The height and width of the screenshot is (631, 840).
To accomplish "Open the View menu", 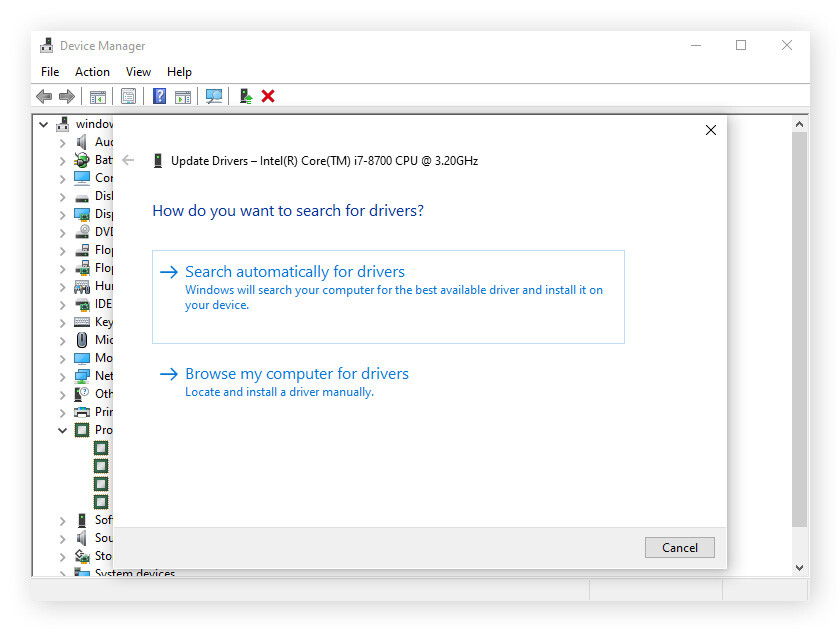I will point(138,71).
